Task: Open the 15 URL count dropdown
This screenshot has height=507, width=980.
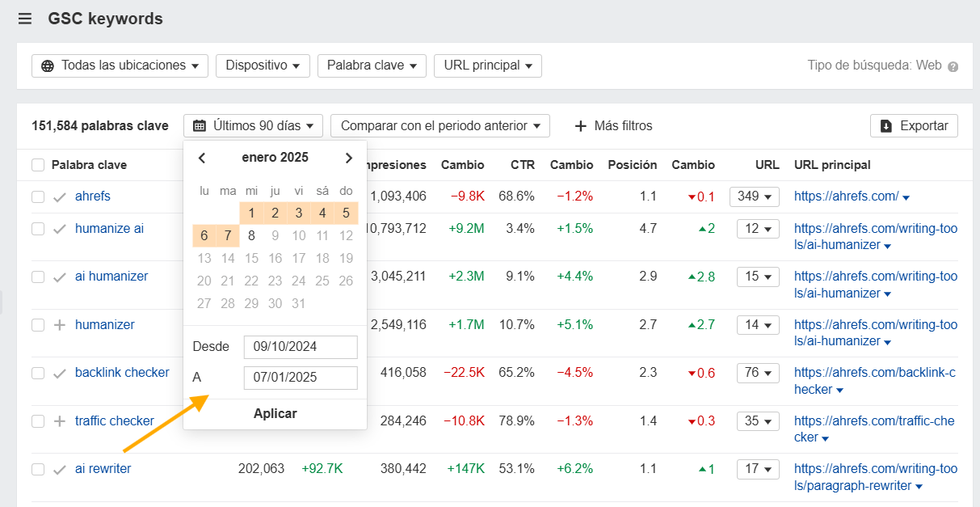Action: click(758, 277)
